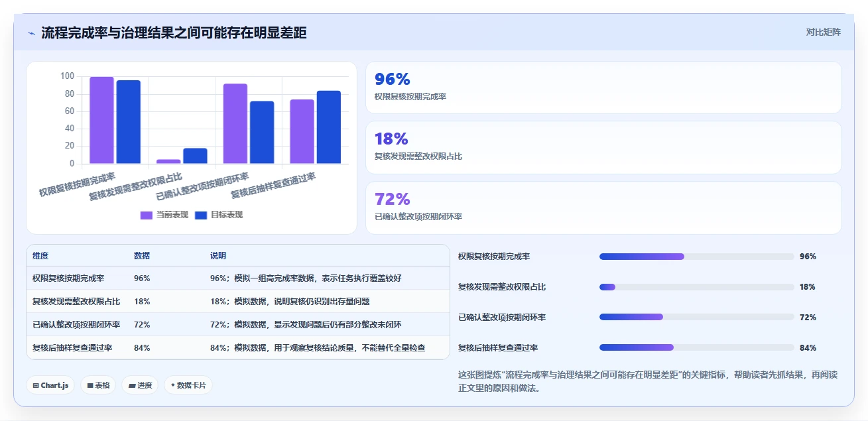Click the purple 当前表现 bar for 复核发现需整改权限占比
The height and width of the screenshot is (421, 868).
[x=168, y=161]
